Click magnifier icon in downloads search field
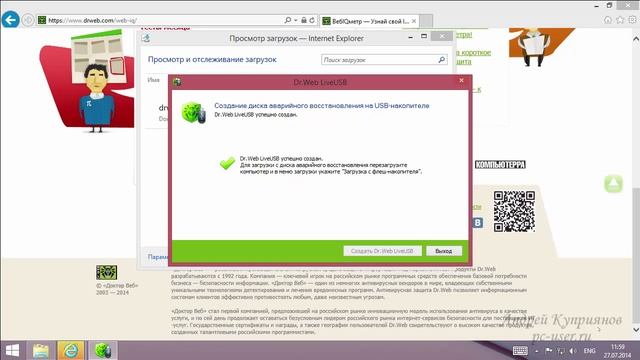 tap(442, 60)
